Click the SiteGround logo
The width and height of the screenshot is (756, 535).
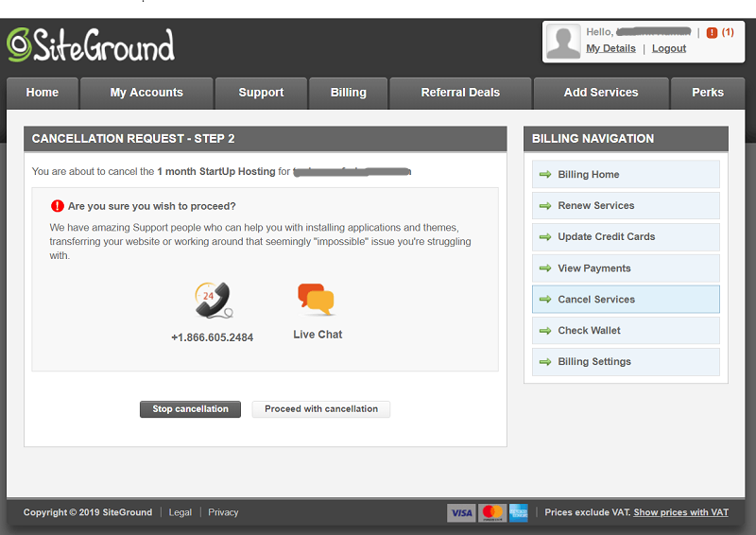pos(91,44)
